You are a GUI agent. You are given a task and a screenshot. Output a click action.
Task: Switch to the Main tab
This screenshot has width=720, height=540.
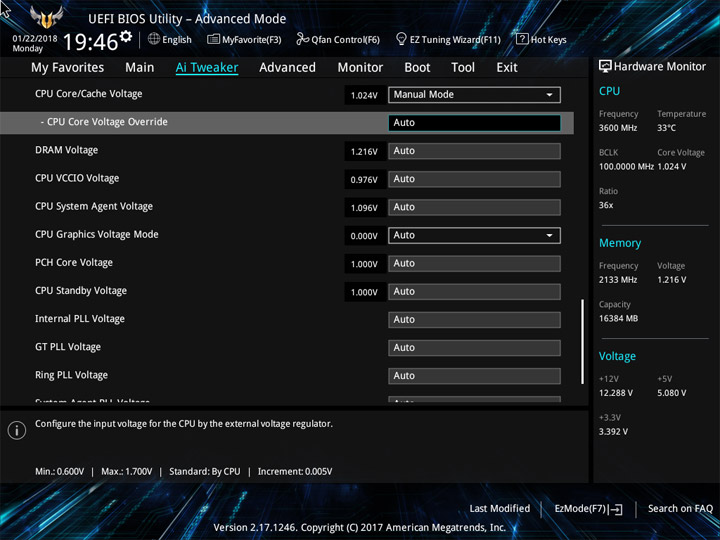[x=140, y=68]
